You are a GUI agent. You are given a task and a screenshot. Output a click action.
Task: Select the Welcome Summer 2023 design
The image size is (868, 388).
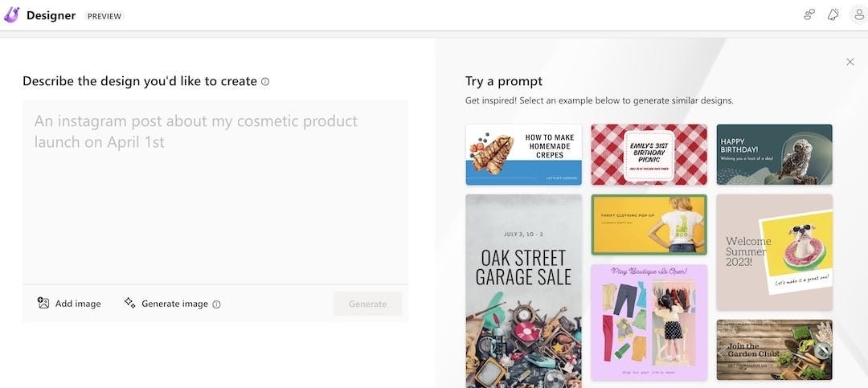774,252
